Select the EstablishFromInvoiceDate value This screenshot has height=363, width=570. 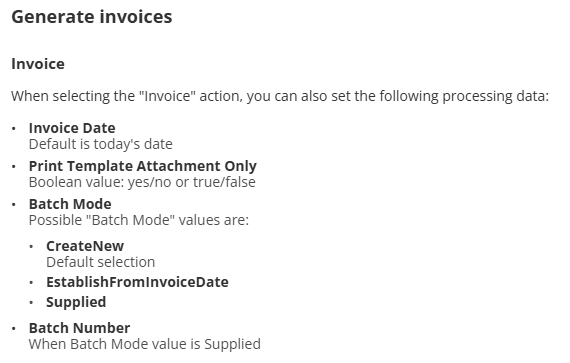(x=137, y=282)
